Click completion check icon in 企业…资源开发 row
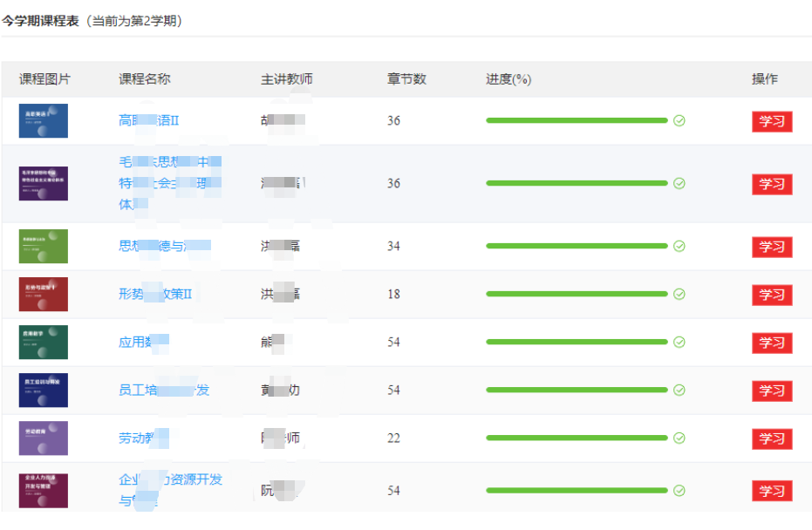Viewport: 812px width, 530px height. (x=679, y=490)
